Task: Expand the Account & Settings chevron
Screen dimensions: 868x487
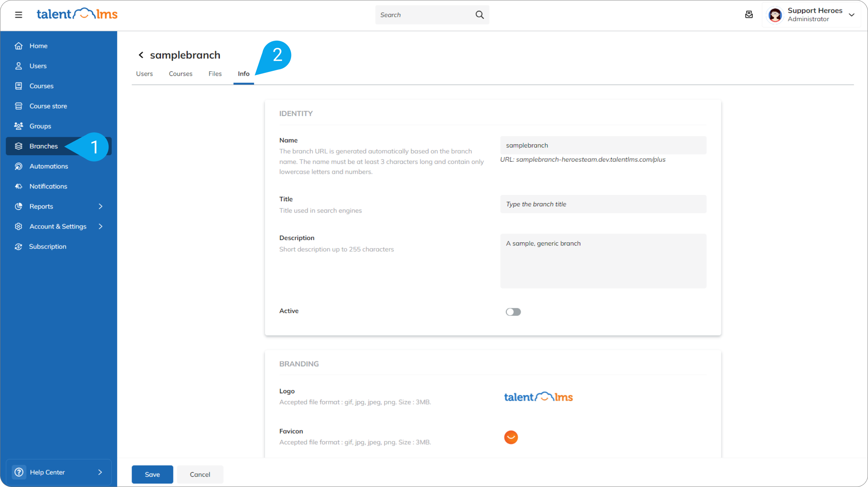Action: pos(100,226)
